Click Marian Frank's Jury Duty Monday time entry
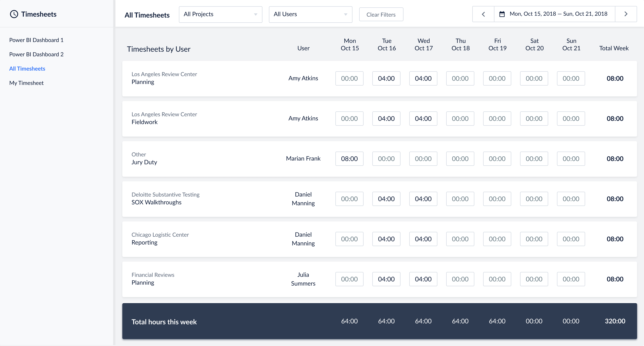 click(x=349, y=158)
